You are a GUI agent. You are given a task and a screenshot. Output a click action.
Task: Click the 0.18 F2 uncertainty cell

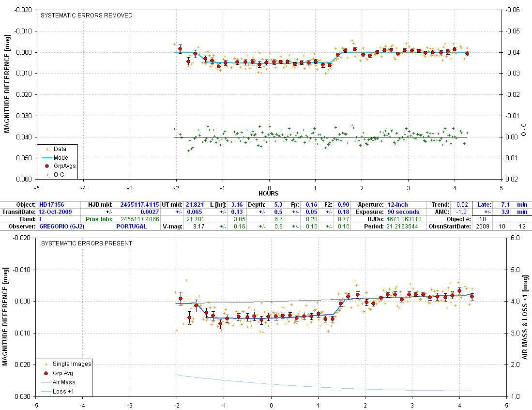[x=343, y=212]
